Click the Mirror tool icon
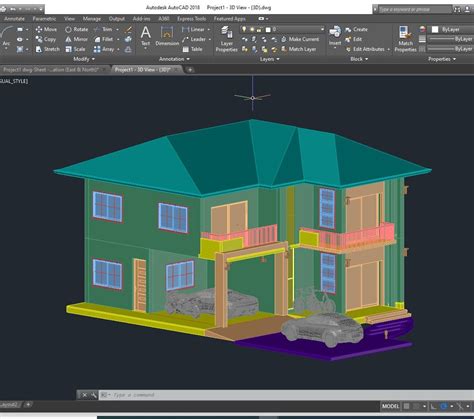Viewport: 474px width, 419px height. click(x=68, y=39)
